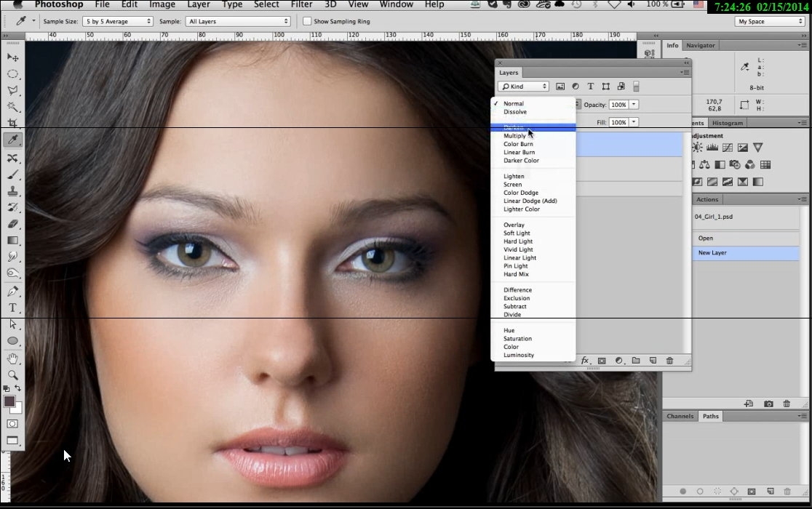Select the History Brush tool
Screen dimensions: 812x509
tap(12, 207)
